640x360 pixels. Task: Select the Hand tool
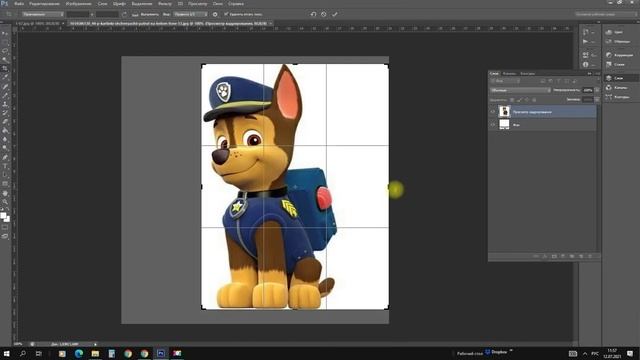5,193
